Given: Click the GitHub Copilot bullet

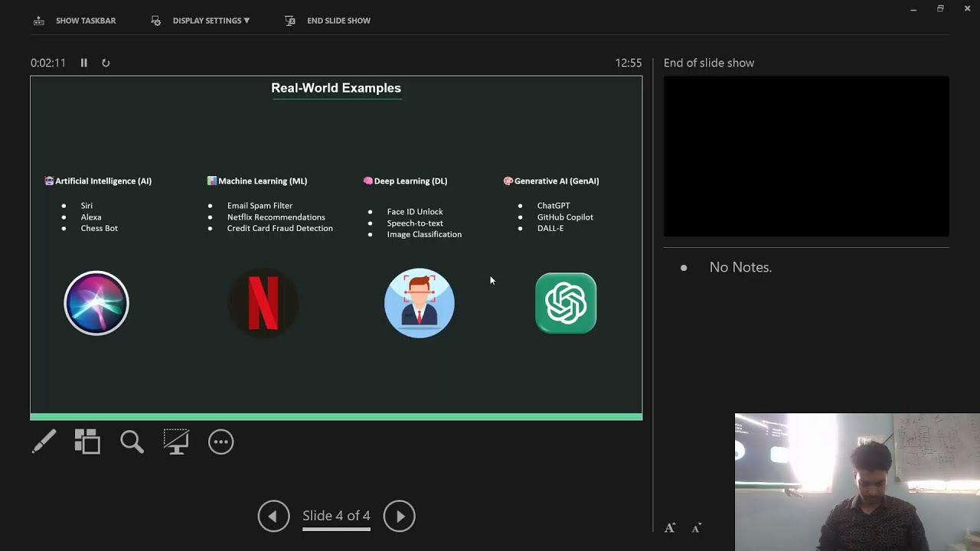Looking at the screenshot, I should [x=565, y=217].
